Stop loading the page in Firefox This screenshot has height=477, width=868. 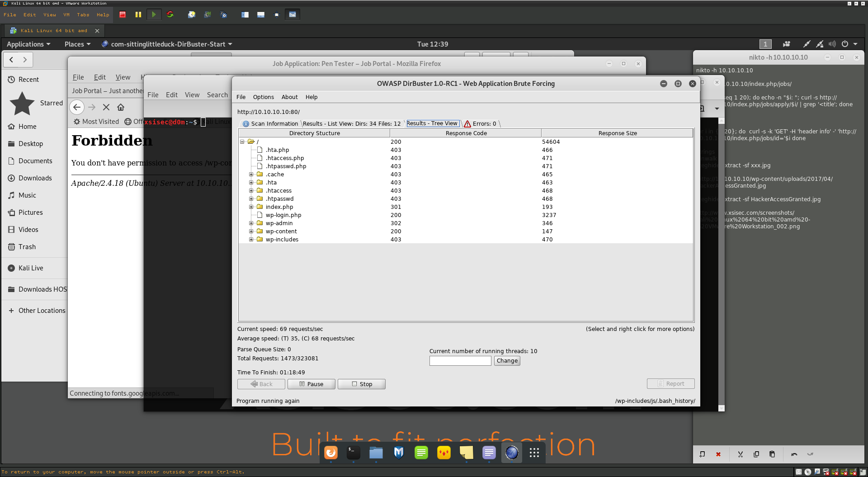pyautogui.click(x=106, y=107)
